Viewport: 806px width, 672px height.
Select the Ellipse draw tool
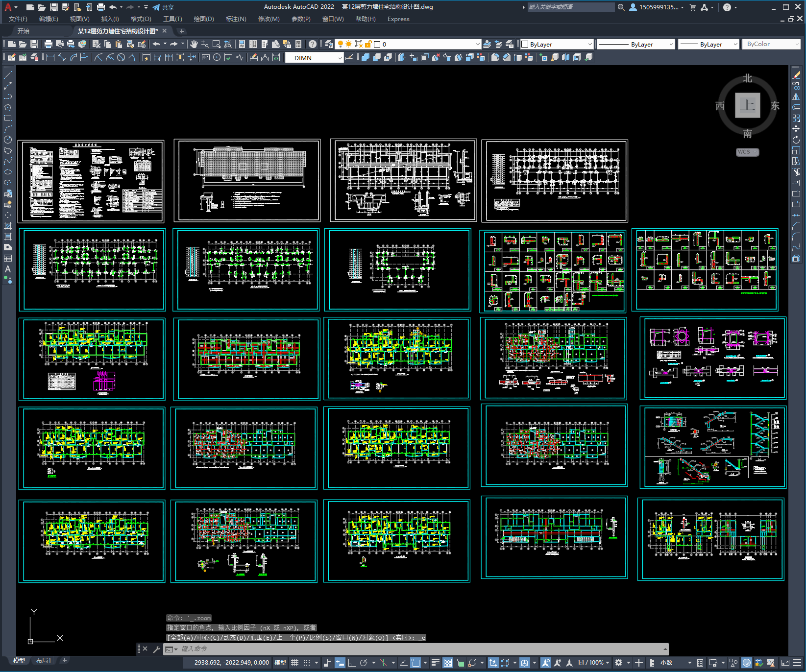click(8, 172)
